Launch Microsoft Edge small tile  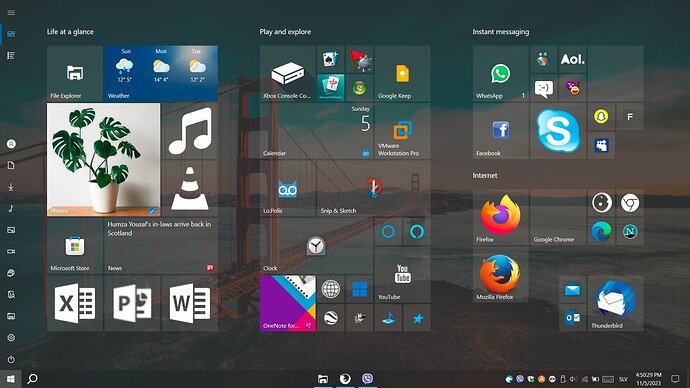(601, 231)
